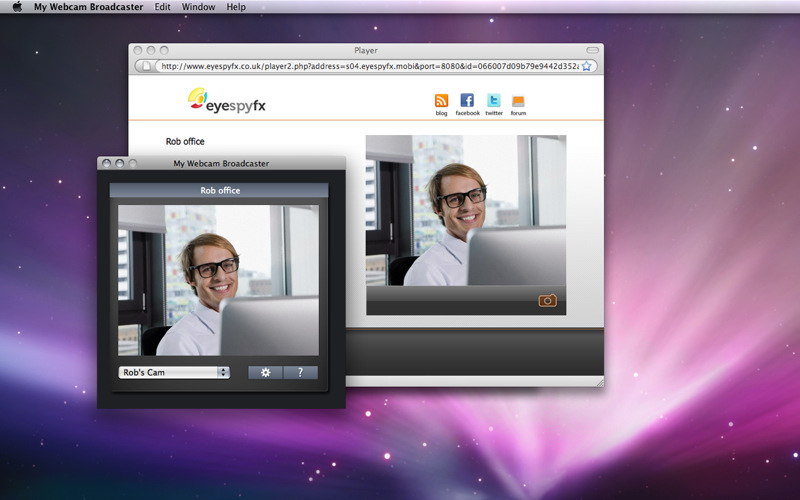Click the Player window toolbar pill button
This screenshot has width=800, height=500.
click(x=592, y=50)
